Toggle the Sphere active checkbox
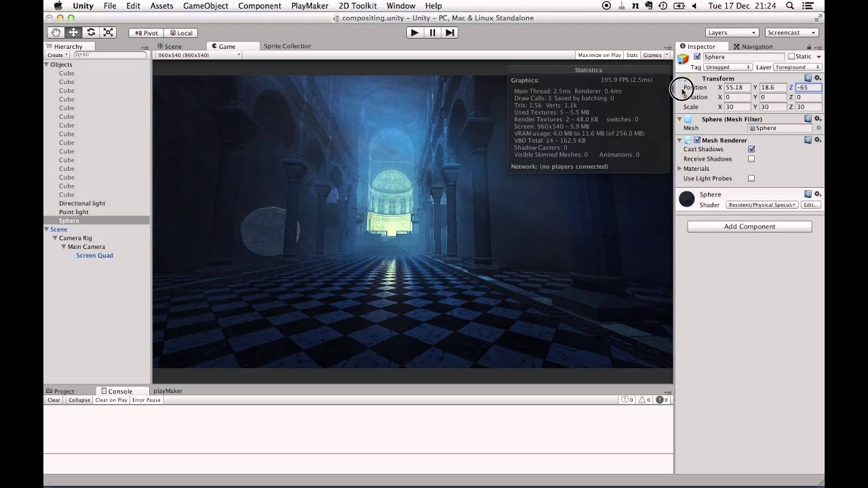This screenshot has width=868, height=488. click(x=698, y=57)
